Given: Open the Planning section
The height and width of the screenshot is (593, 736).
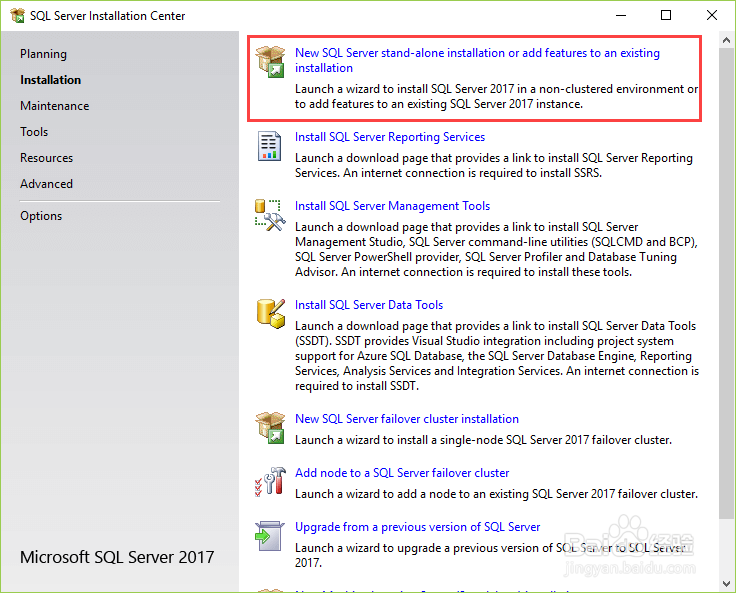Looking at the screenshot, I should [x=43, y=54].
